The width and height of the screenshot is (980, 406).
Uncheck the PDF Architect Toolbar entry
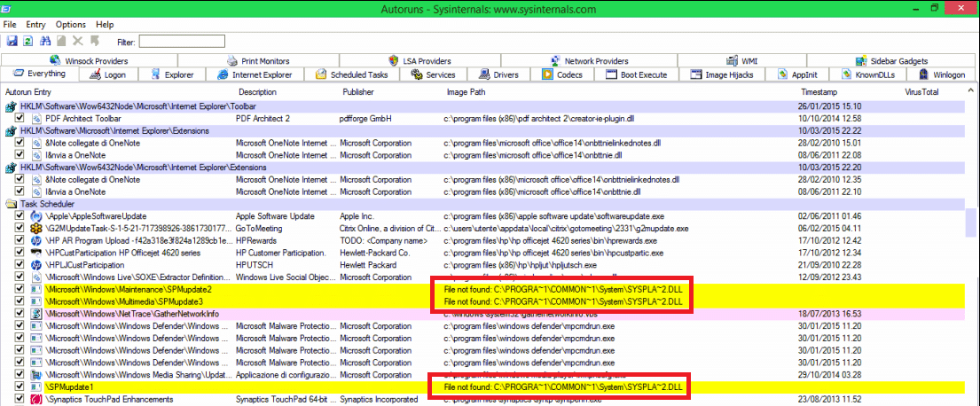[x=20, y=119]
